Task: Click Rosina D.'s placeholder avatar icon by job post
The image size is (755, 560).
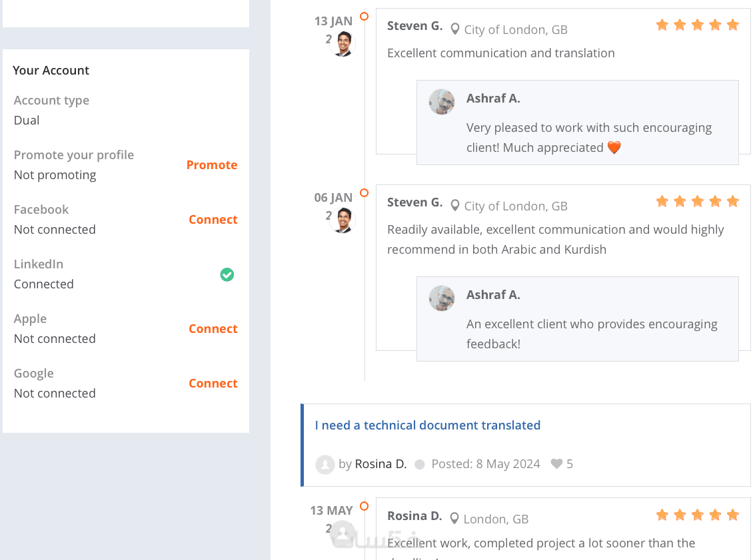Action: pyautogui.click(x=325, y=464)
